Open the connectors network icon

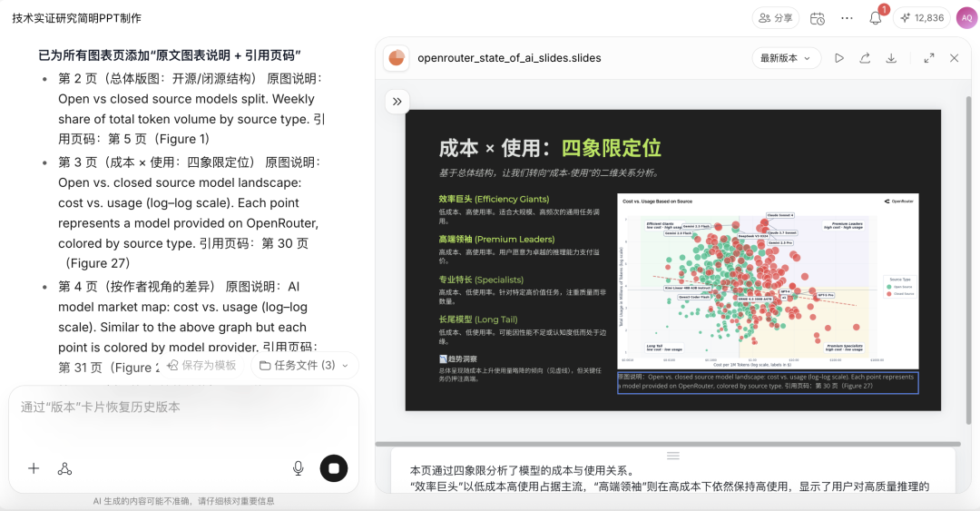click(x=65, y=468)
